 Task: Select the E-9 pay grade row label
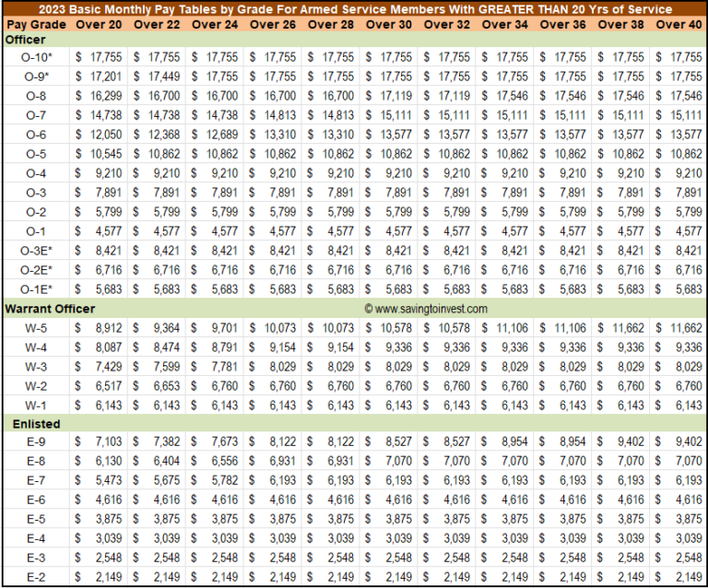click(x=36, y=441)
